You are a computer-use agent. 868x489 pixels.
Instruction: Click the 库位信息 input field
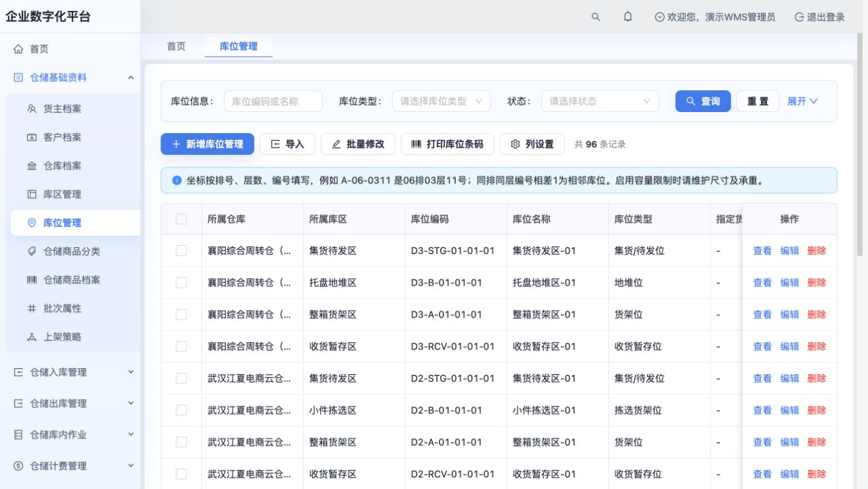pyautogui.click(x=273, y=101)
